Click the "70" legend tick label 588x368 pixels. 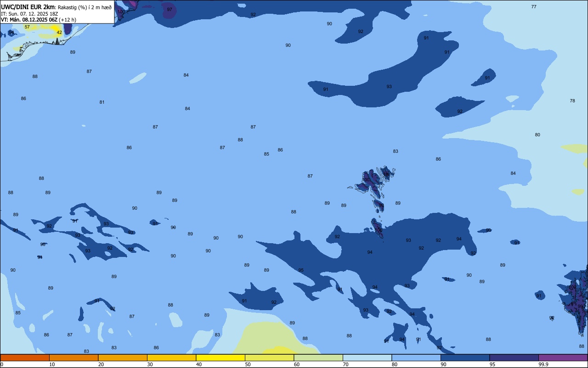click(345, 364)
